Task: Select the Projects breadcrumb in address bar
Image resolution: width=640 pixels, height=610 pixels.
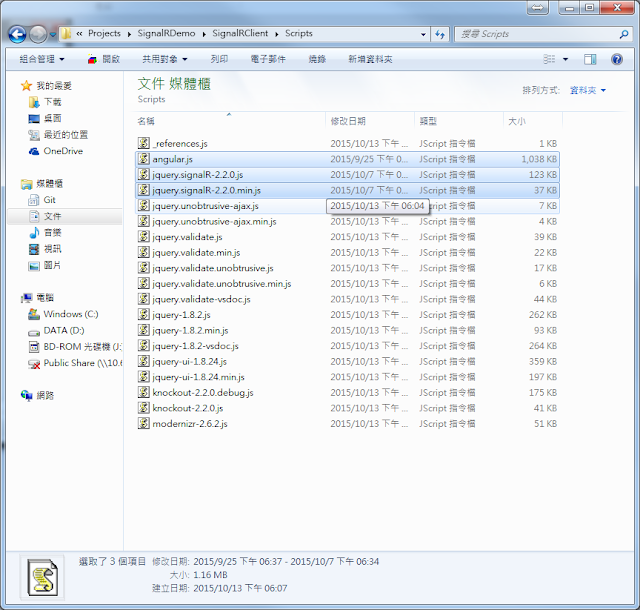Action: coord(104,33)
